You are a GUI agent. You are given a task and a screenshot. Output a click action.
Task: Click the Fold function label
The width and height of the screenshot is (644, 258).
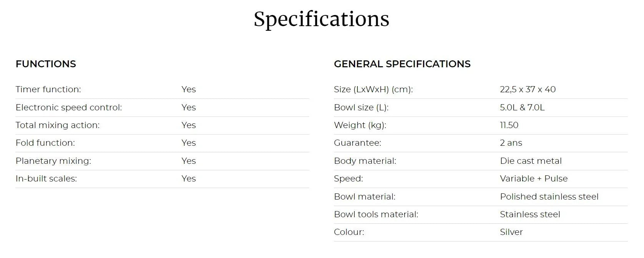[x=45, y=143]
